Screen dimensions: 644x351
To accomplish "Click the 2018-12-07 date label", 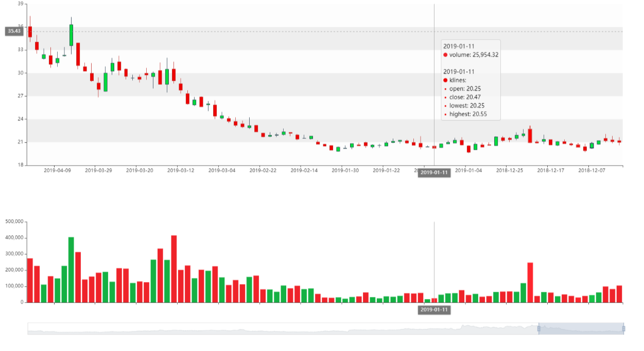I will point(592,170).
